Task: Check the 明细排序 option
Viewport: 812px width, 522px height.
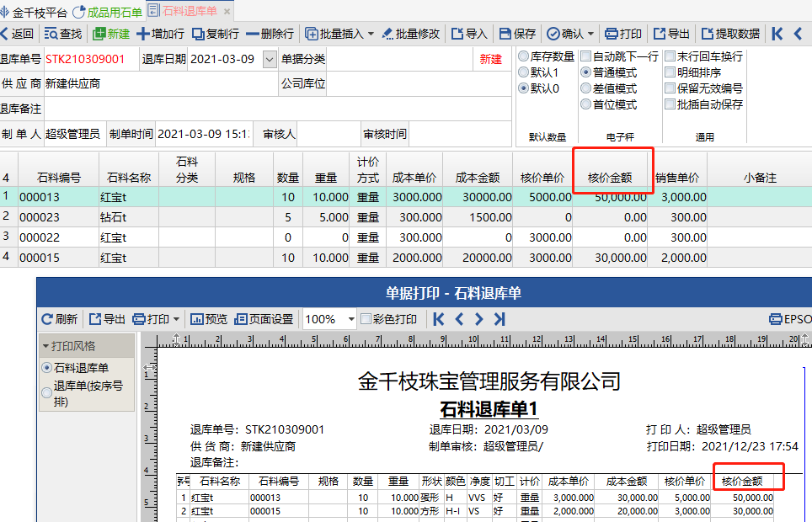Action: [x=670, y=72]
